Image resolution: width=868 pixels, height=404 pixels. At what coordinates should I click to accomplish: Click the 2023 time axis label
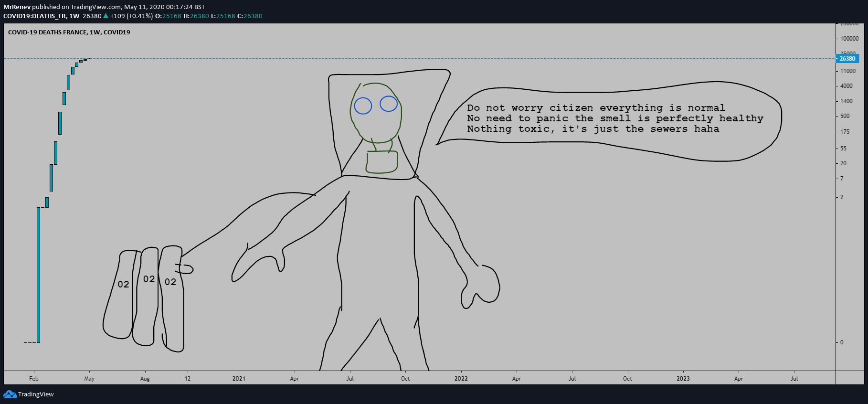point(683,379)
